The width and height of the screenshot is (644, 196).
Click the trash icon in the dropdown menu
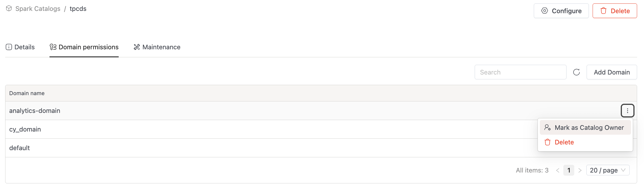pos(547,142)
